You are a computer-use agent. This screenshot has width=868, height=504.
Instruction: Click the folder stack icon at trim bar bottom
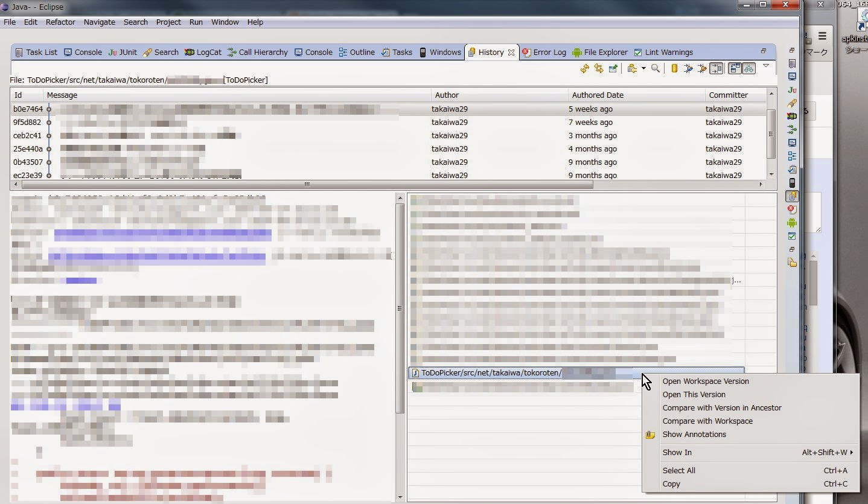tap(792, 263)
